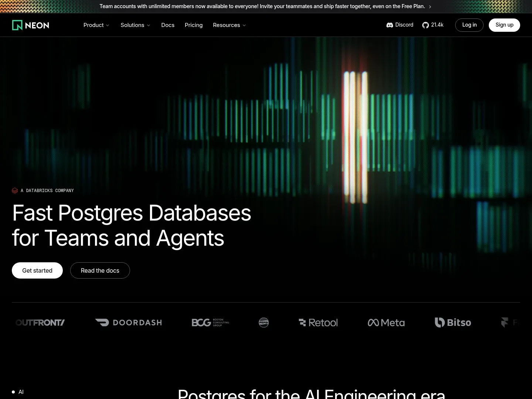Click the announcement banner arrow
532x399 pixels.
coord(430,7)
